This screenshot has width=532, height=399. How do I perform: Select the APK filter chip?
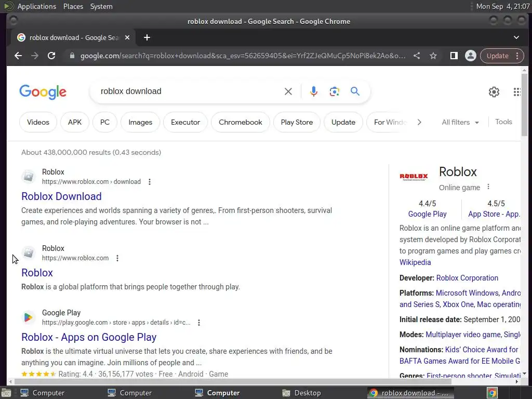pos(75,122)
